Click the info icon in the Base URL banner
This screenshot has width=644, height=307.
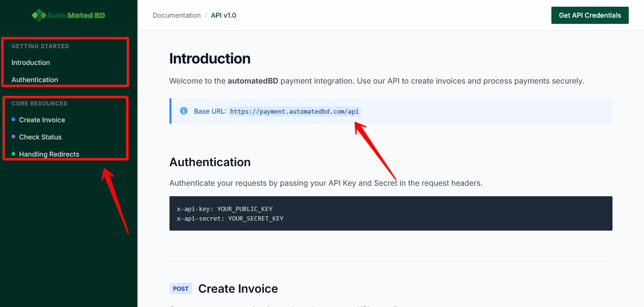click(x=184, y=111)
